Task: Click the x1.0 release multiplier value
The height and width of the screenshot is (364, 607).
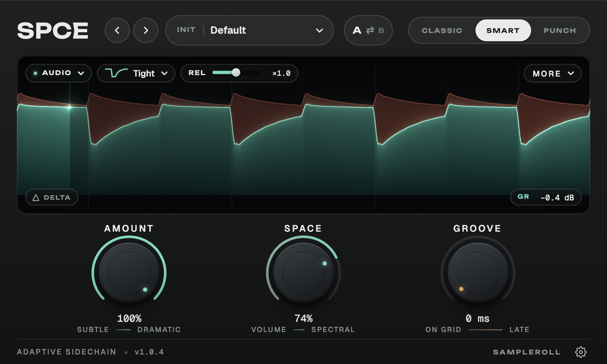Action: pos(281,73)
